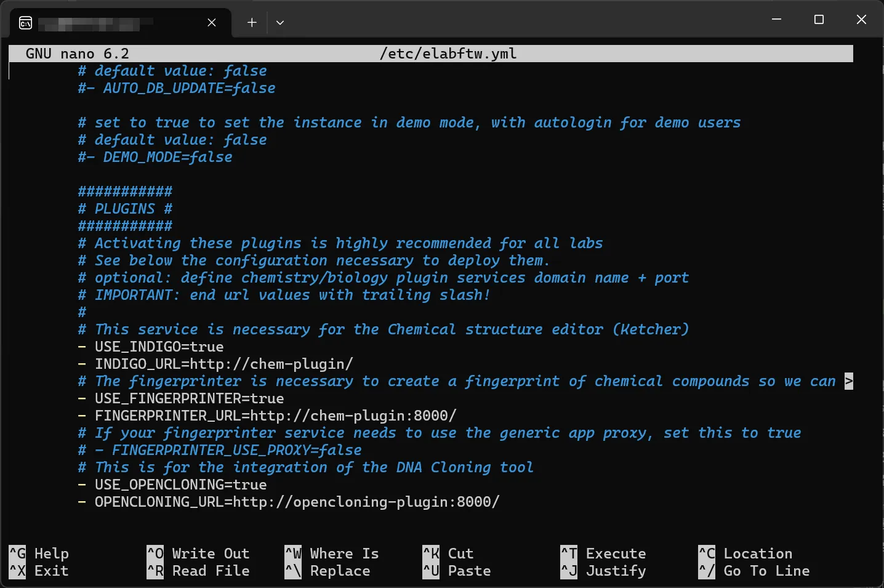Click the ^G Help shortcut
Image resolution: width=884 pixels, height=588 pixels.
coord(39,554)
